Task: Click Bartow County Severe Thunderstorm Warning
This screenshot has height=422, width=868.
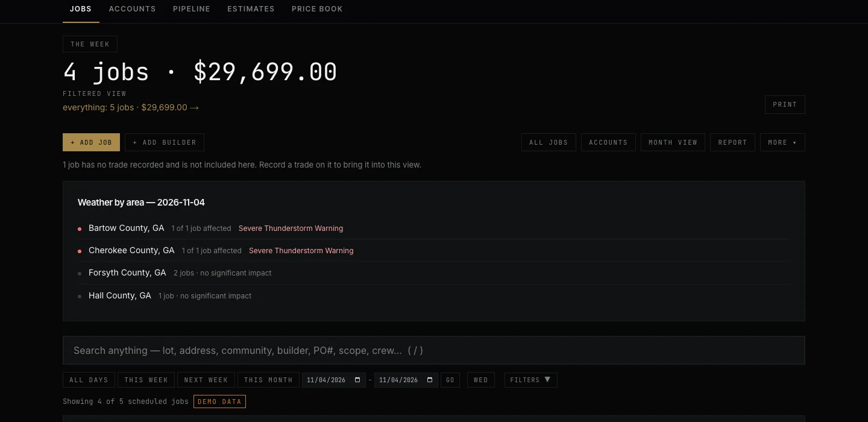Action: click(x=291, y=228)
